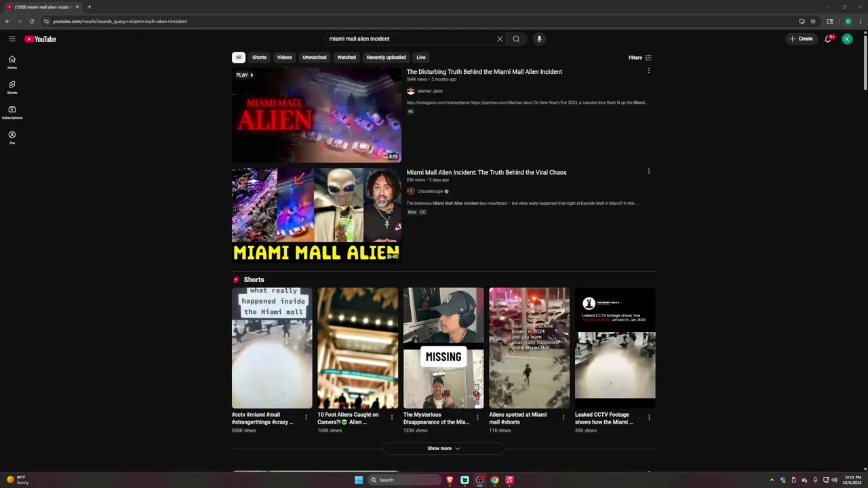868x488 pixels.
Task: Open Filters for search results
Action: [640, 58]
